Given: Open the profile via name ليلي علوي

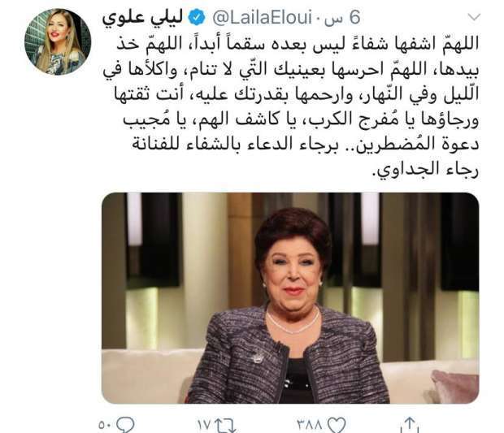Looking at the screenshot, I should tap(143, 18).
